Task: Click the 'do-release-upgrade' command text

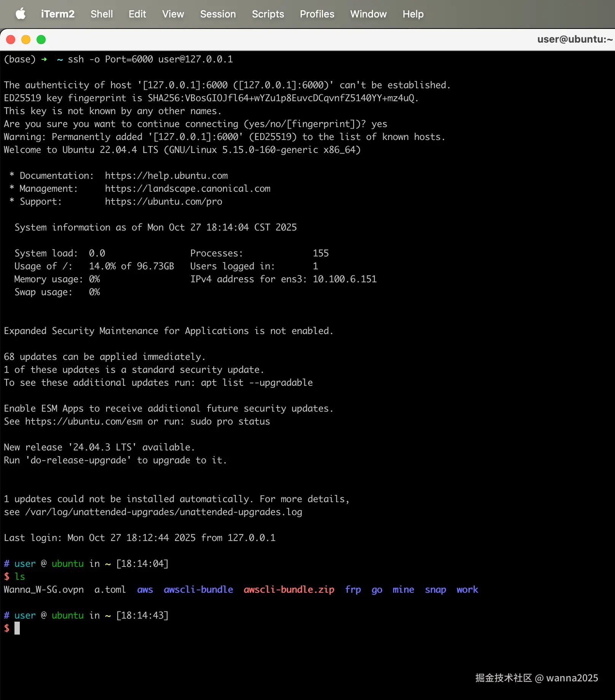Action: click(78, 460)
